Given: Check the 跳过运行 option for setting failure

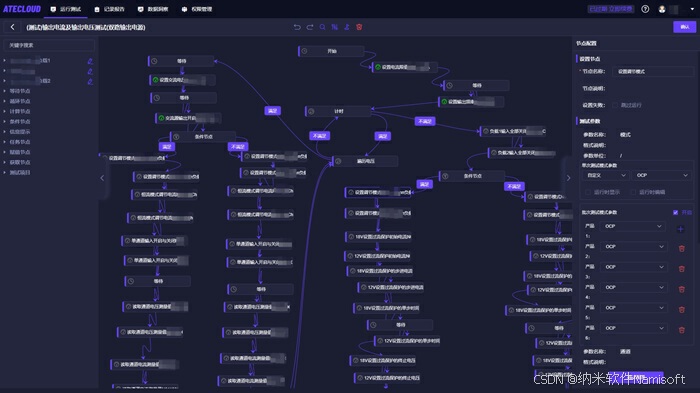Looking at the screenshot, I should pos(615,105).
